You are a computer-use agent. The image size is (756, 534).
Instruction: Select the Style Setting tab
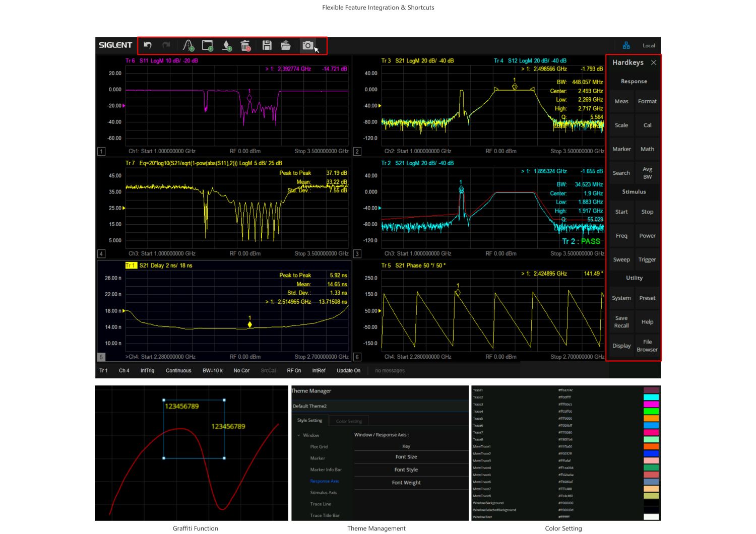(x=309, y=421)
